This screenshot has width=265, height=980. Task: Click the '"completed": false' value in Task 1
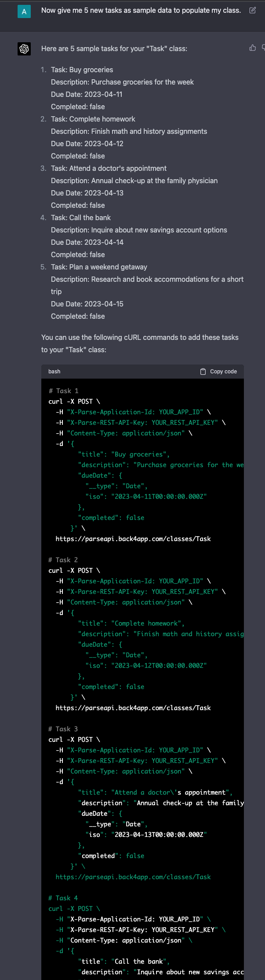point(112,517)
